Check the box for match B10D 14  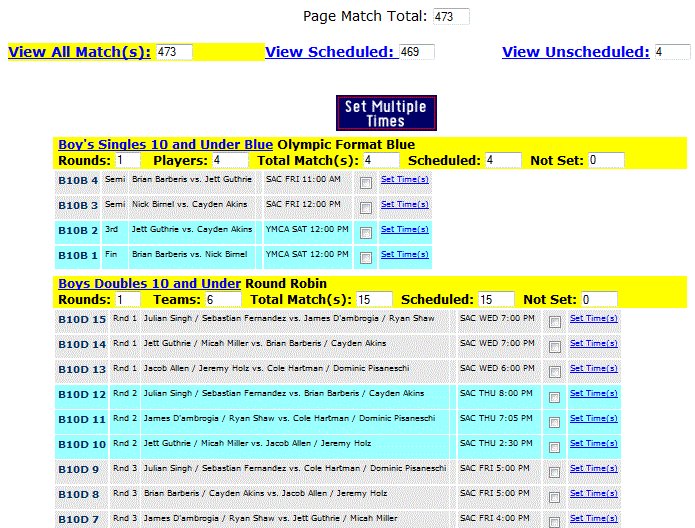pyautogui.click(x=554, y=347)
